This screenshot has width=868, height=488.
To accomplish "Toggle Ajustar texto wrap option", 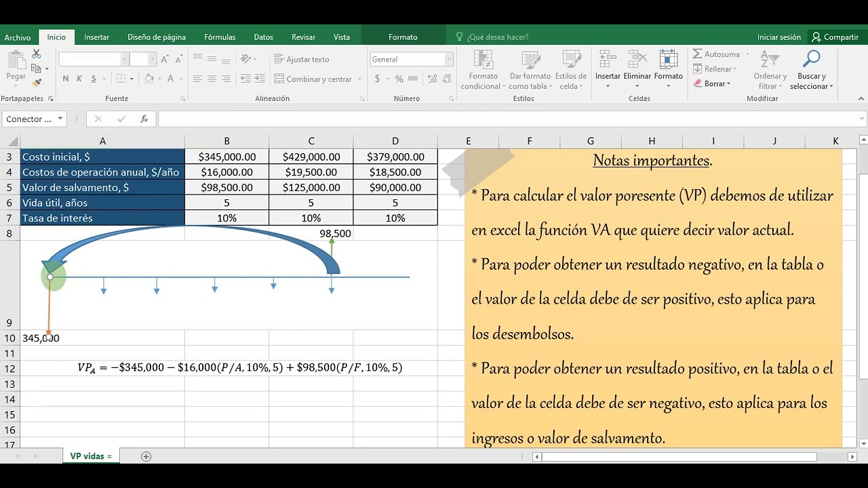I will [x=302, y=60].
